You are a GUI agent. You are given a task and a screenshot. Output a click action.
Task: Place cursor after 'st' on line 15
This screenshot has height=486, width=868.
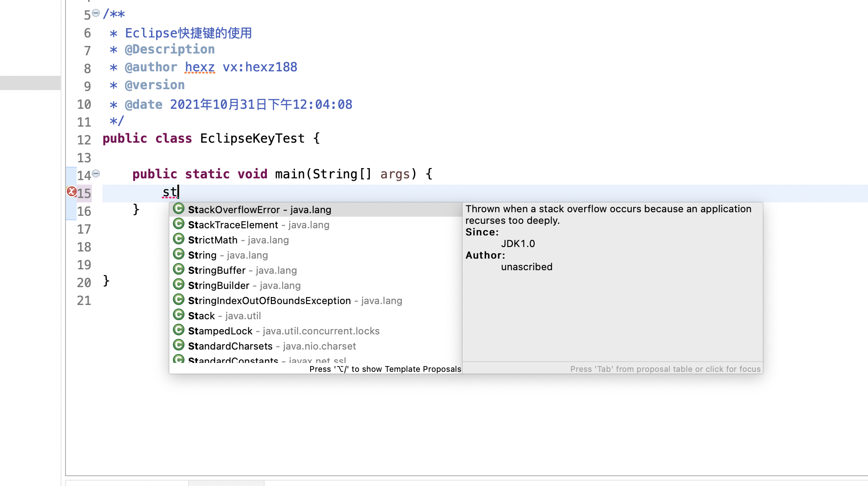179,192
